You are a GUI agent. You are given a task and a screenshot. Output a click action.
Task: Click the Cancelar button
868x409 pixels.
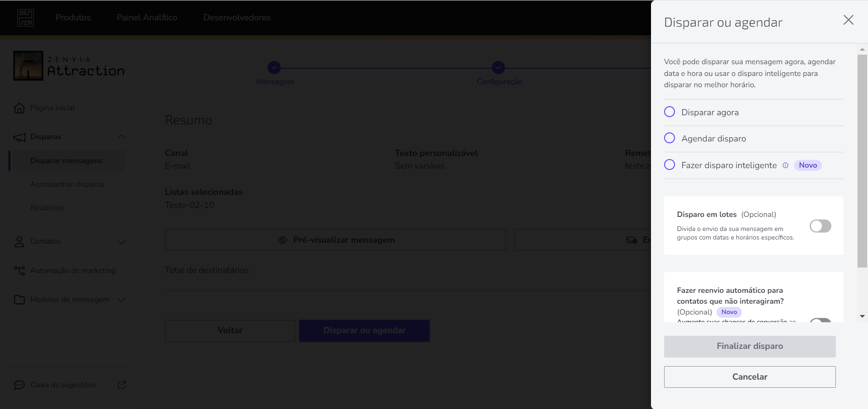coord(750,377)
